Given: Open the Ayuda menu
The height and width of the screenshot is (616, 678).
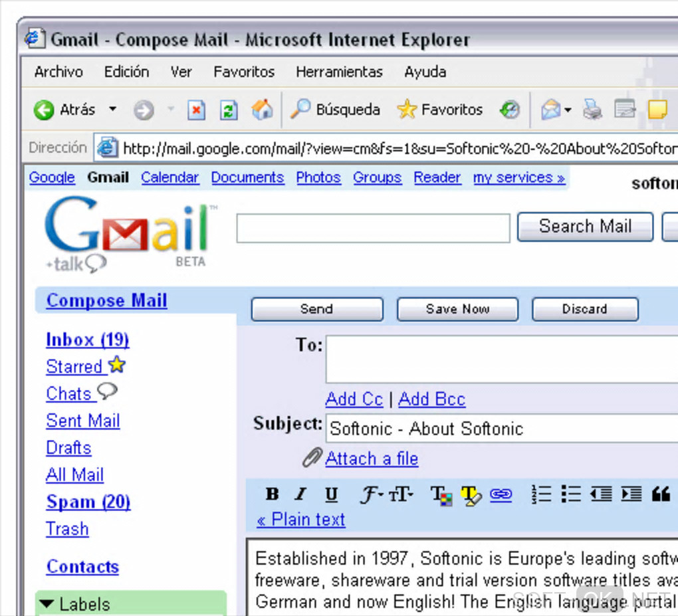Looking at the screenshot, I should click(425, 72).
